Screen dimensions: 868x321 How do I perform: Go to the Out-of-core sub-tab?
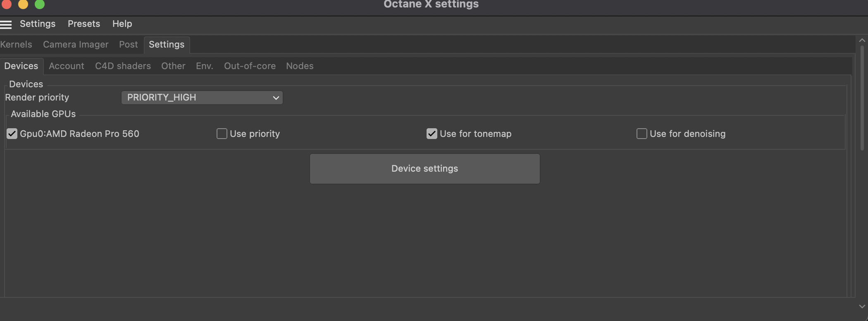[250, 66]
